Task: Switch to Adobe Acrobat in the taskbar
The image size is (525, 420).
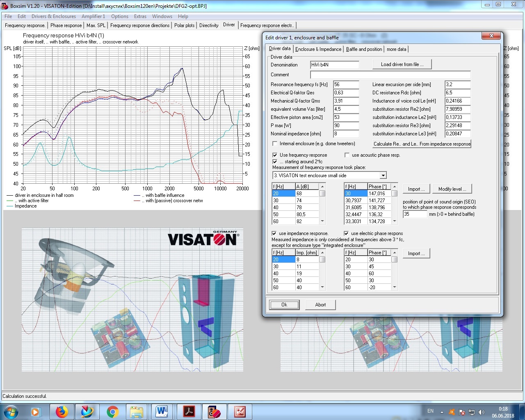Action: (x=189, y=411)
